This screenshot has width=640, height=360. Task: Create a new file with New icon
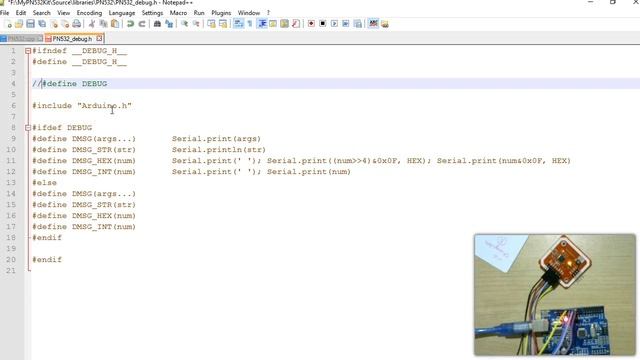coord(8,24)
